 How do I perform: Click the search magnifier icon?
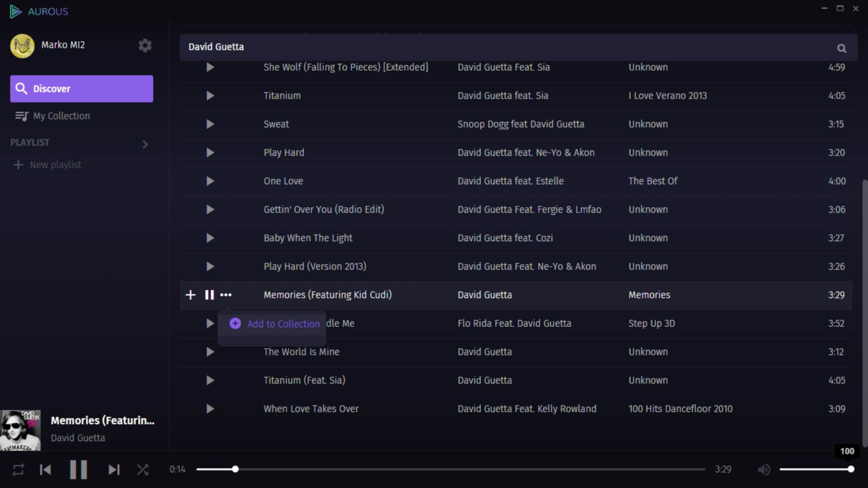pyautogui.click(x=841, y=48)
